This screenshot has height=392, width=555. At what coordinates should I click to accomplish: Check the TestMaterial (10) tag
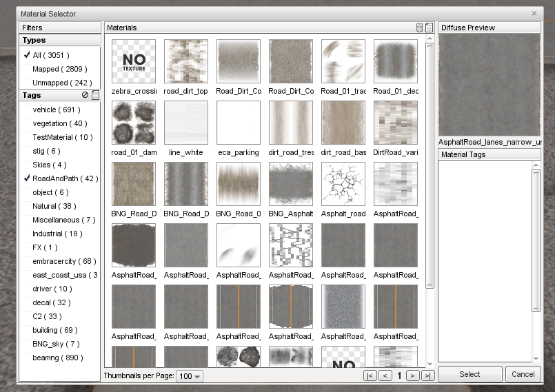pyautogui.click(x=62, y=137)
